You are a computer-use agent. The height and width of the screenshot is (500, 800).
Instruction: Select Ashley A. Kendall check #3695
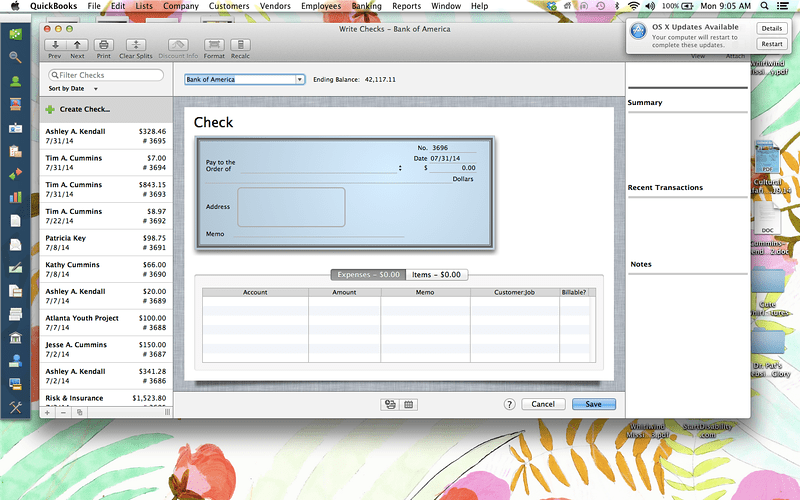point(106,136)
